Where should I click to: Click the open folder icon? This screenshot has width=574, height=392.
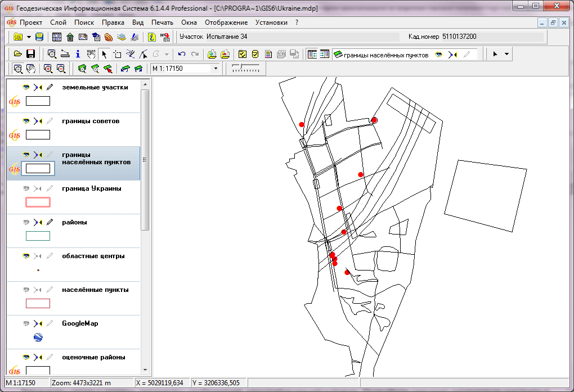coord(17,54)
